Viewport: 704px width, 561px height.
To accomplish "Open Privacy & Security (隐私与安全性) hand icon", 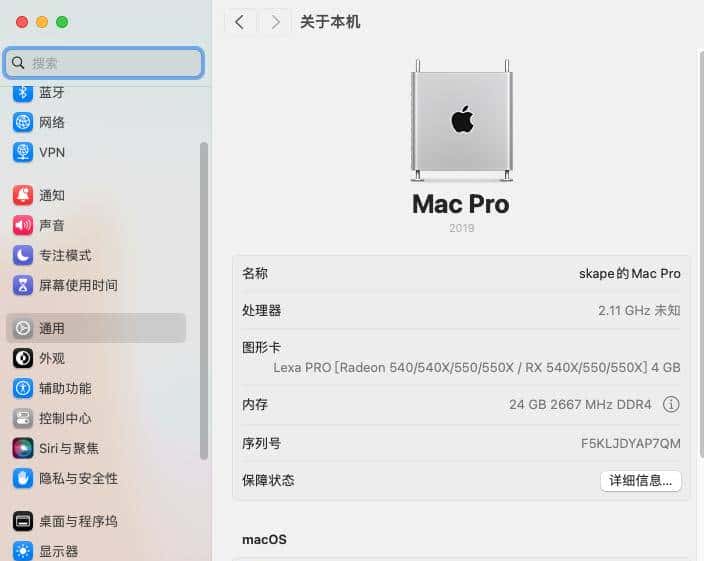I will pos(22,478).
